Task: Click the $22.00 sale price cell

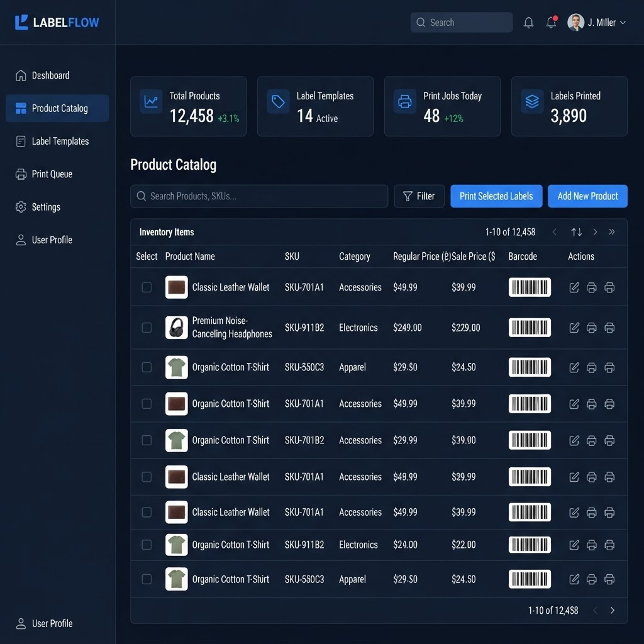Action: pos(464,545)
